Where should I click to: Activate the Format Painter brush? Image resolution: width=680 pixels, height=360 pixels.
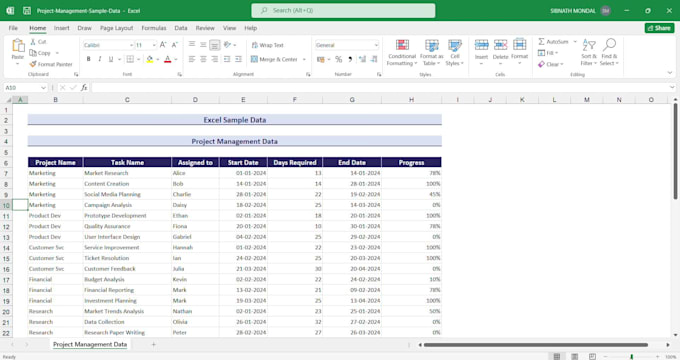[33, 64]
